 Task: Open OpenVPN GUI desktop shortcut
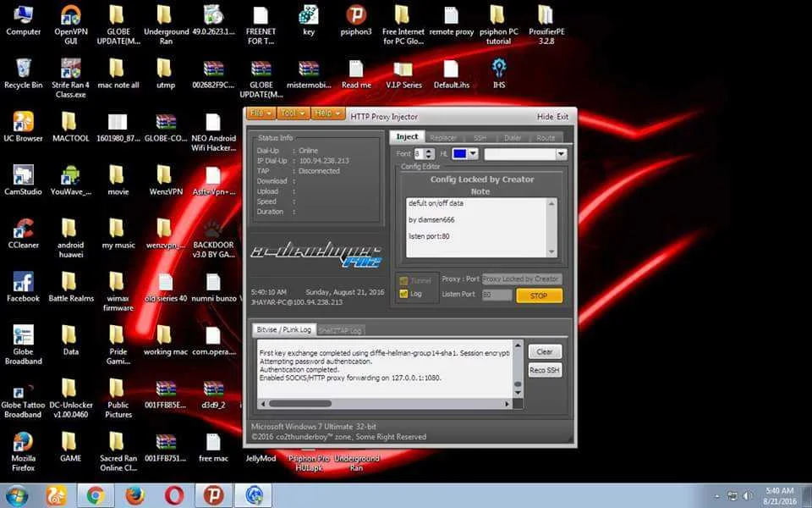click(x=71, y=25)
